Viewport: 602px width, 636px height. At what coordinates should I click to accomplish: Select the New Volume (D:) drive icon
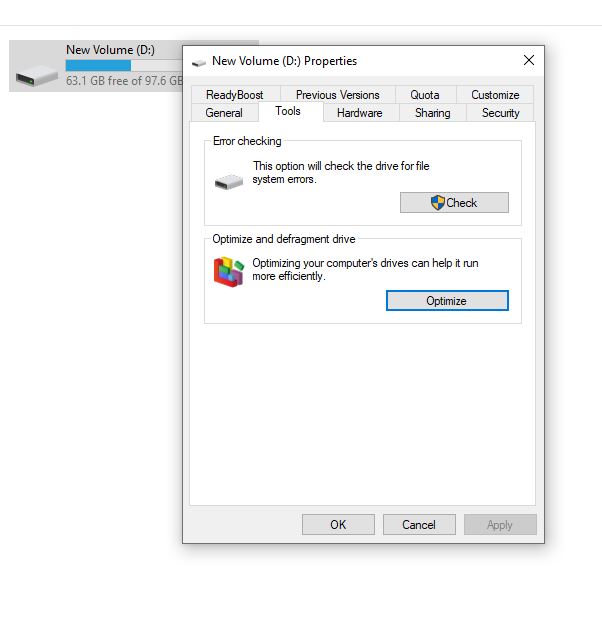coord(37,75)
